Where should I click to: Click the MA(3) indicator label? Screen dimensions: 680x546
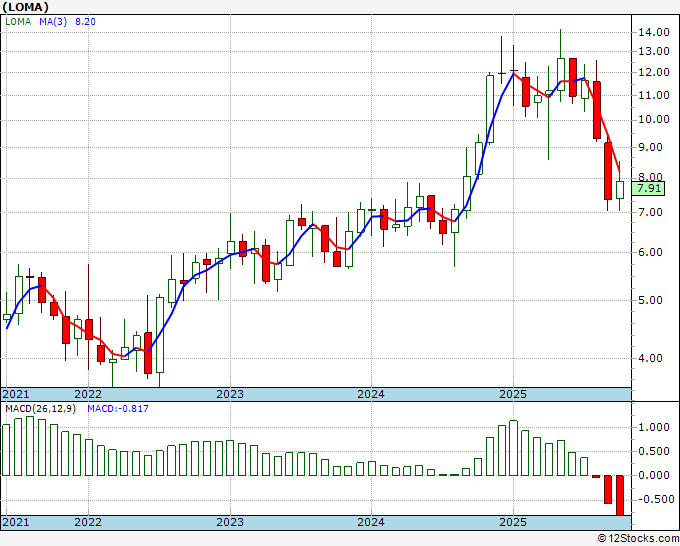tap(53, 22)
